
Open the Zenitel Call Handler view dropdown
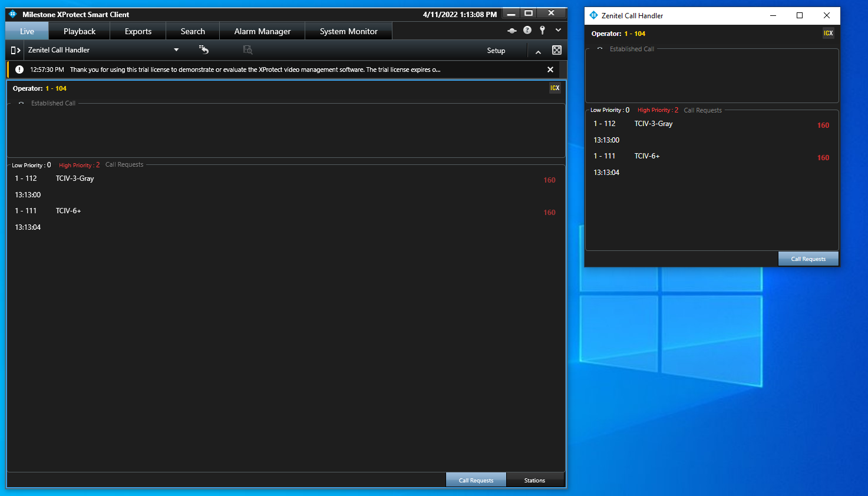coord(176,50)
